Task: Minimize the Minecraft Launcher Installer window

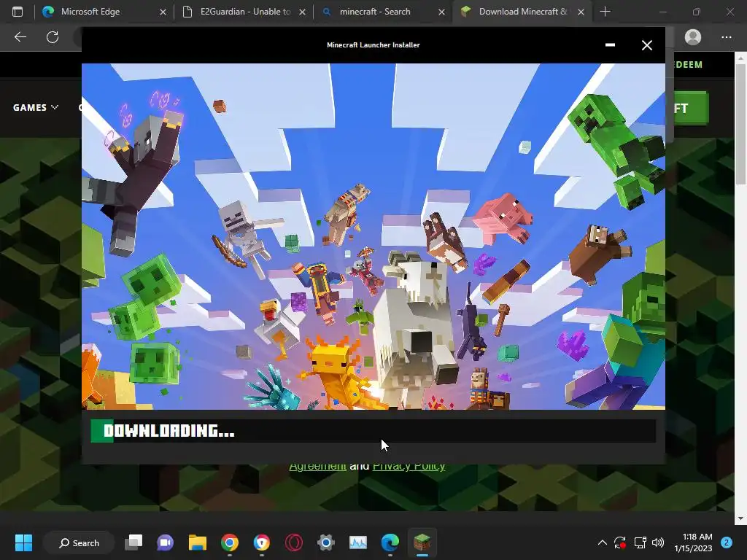Action: click(610, 44)
